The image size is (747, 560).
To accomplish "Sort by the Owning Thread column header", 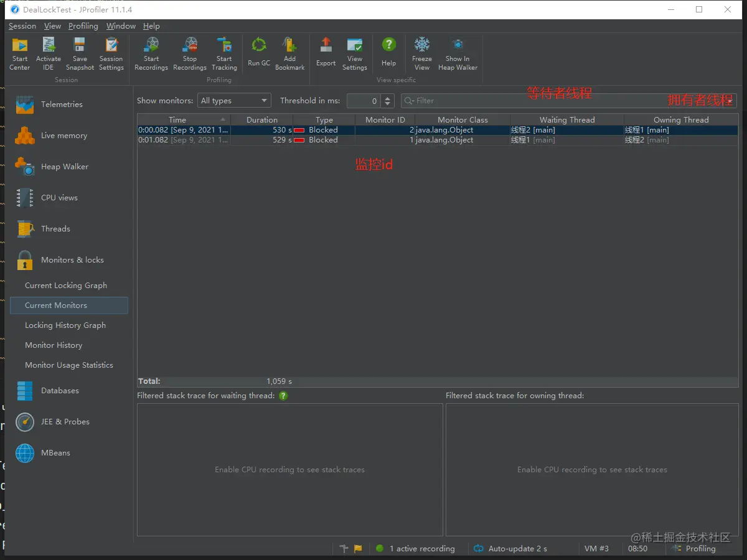I will pos(681,119).
